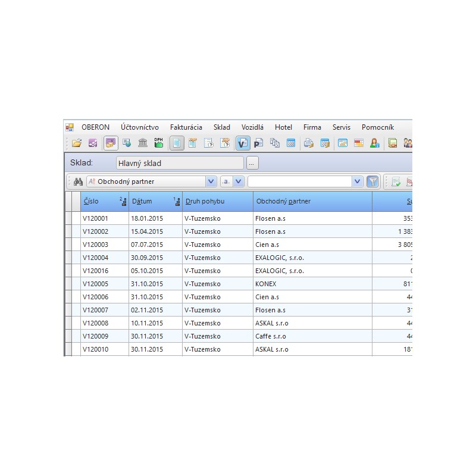Click the stacked document copies icon

pos(275,143)
